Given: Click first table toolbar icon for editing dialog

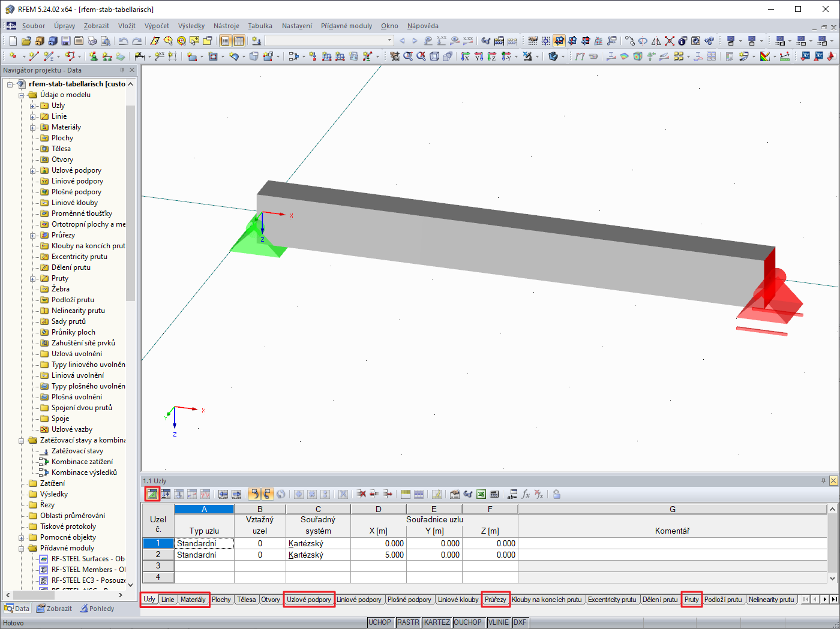Looking at the screenshot, I should 152,494.
